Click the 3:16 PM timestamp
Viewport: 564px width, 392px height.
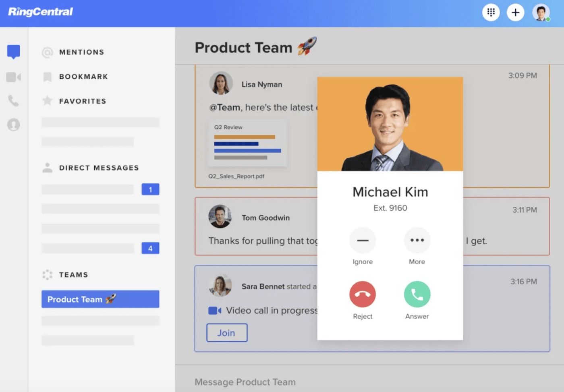(524, 282)
